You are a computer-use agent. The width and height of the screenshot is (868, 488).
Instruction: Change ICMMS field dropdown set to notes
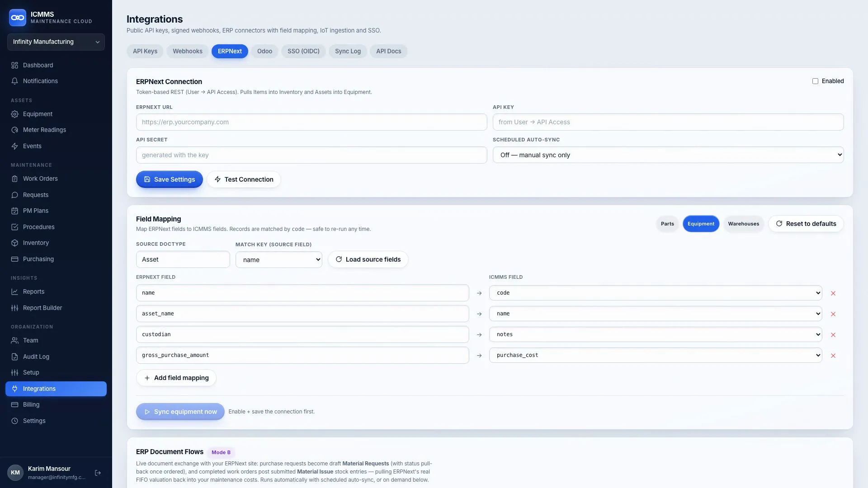tap(656, 334)
